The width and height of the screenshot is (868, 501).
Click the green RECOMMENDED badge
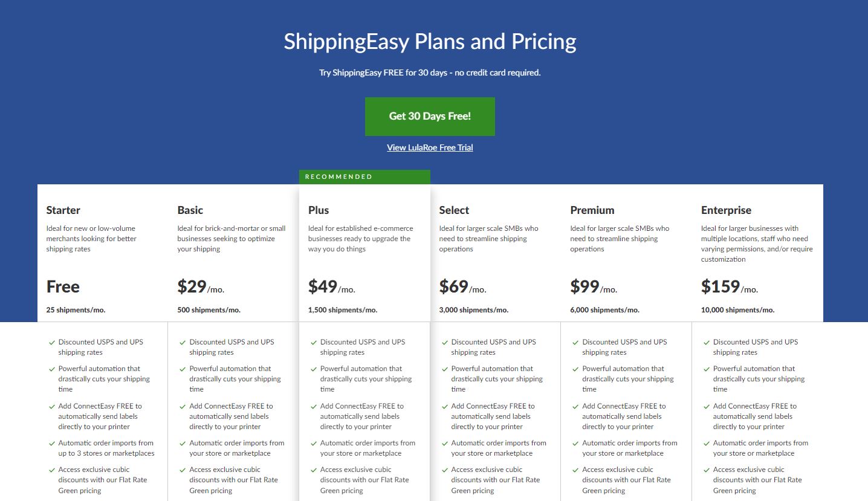[x=364, y=177]
